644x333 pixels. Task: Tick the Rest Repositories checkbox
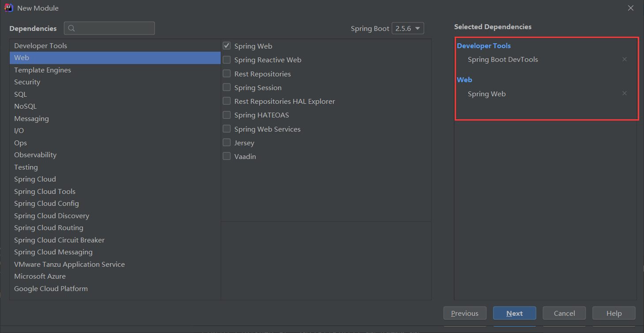tap(227, 74)
